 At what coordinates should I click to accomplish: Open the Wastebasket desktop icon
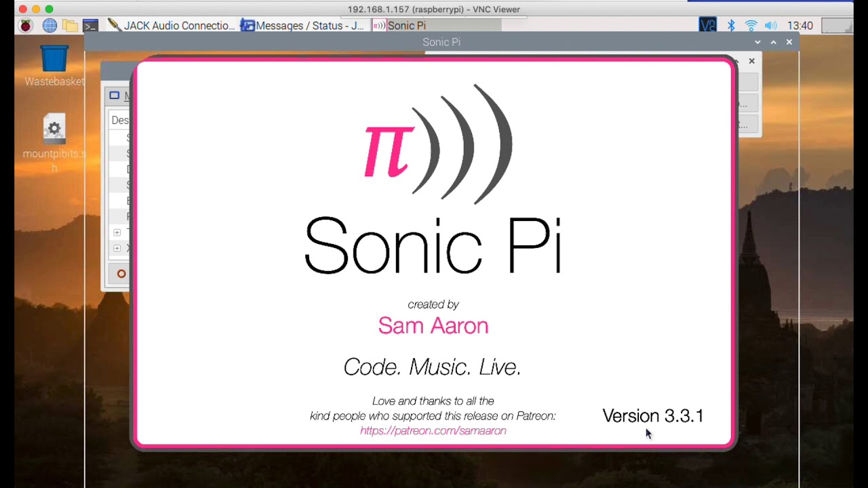pos(54,66)
